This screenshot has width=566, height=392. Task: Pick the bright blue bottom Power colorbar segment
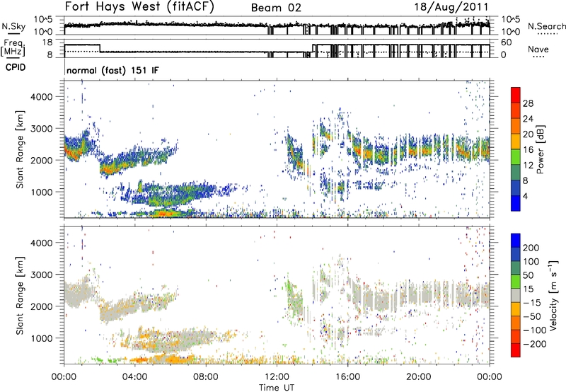(x=516, y=204)
